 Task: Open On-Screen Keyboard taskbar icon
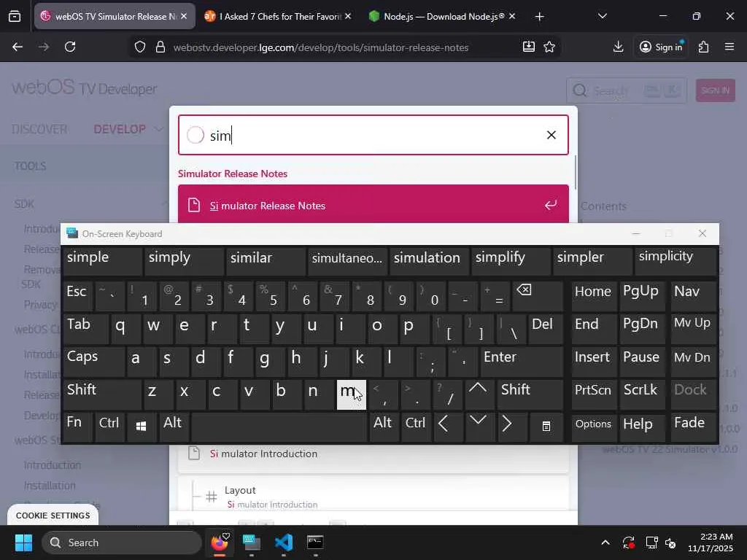252,542
